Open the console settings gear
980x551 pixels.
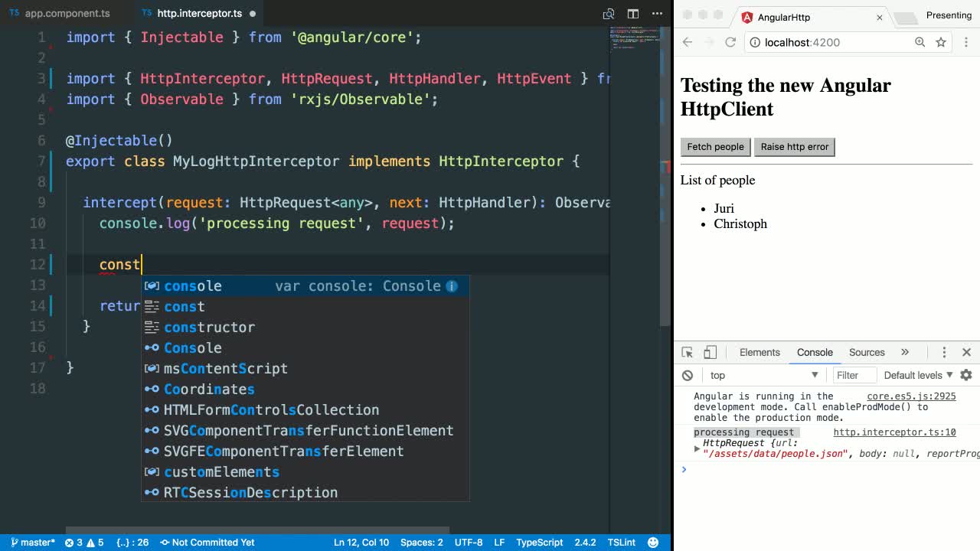click(966, 375)
